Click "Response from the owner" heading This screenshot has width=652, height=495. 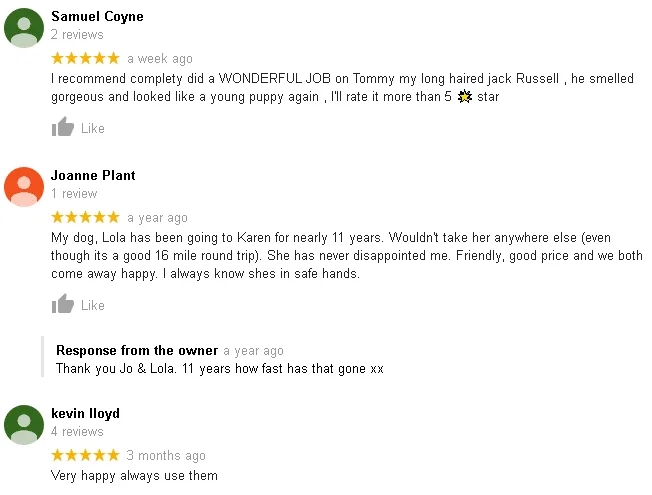tap(137, 351)
